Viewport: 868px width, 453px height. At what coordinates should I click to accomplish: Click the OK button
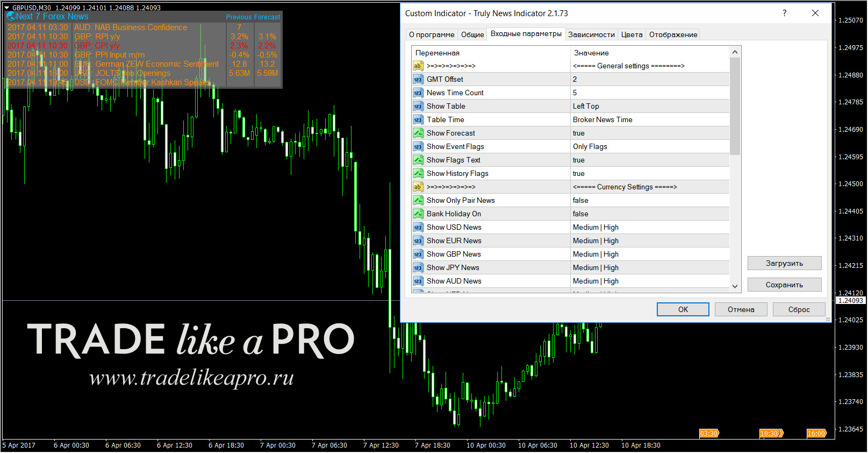pos(683,309)
